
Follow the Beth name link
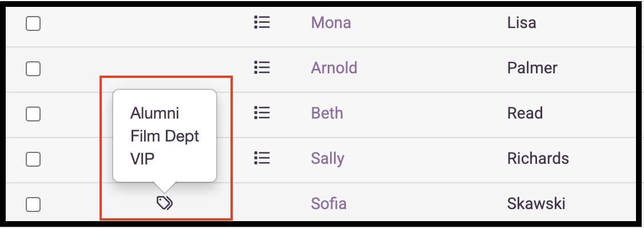(327, 113)
